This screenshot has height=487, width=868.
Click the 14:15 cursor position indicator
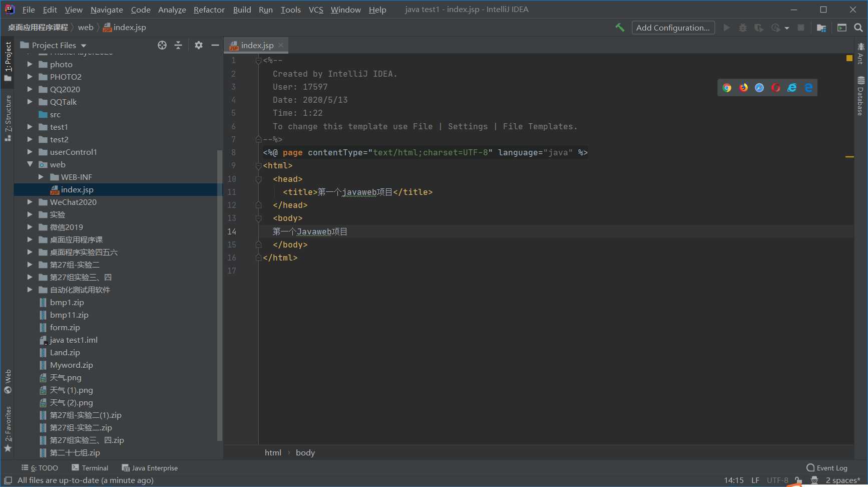tap(734, 480)
